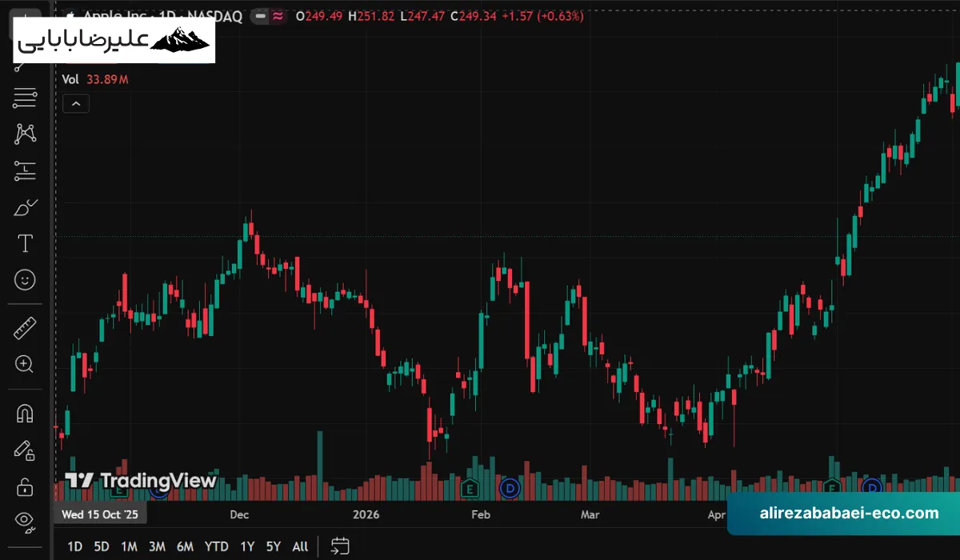
Task: Select the YTD time range
Action: click(216, 546)
